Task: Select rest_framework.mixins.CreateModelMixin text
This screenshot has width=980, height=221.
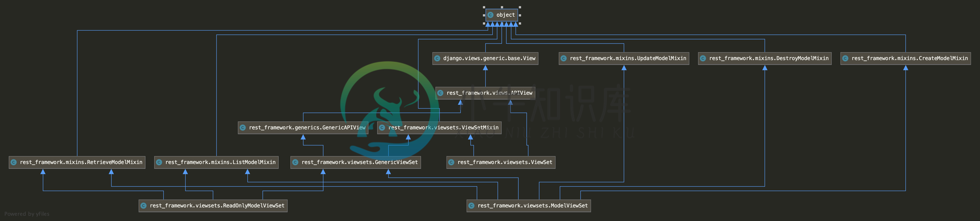Action: pos(910,58)
